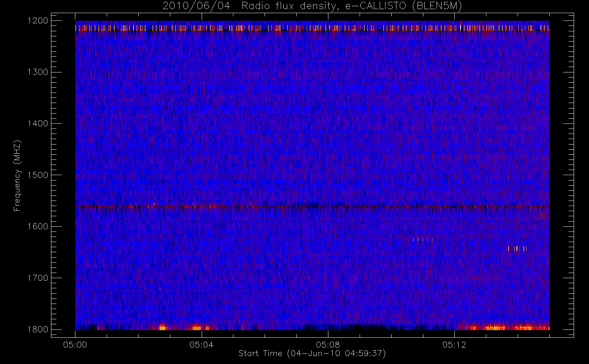This screenshot has height=364, width=589.
Task: Select the 1800 frequency tick label
Action: pos(38,329)
